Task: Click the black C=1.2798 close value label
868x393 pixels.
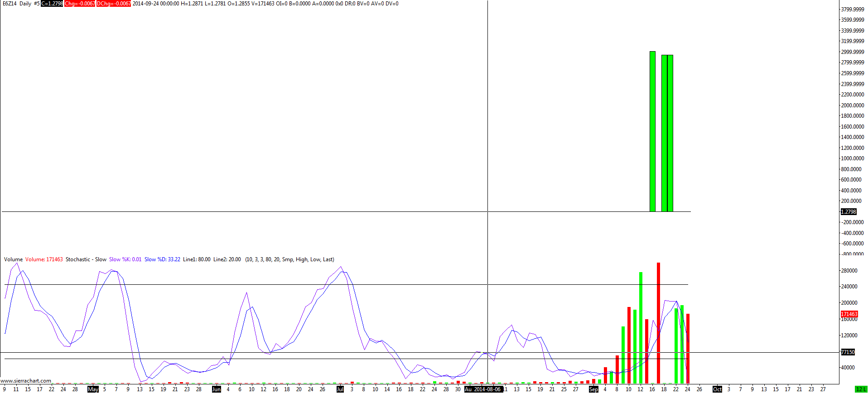Action: pos(52,4)
